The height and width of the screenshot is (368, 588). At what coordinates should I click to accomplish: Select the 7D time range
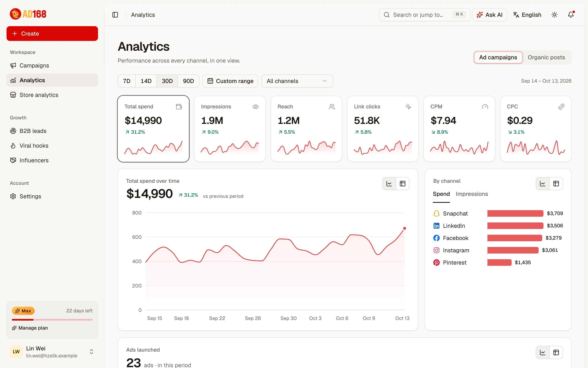(127, 81)
